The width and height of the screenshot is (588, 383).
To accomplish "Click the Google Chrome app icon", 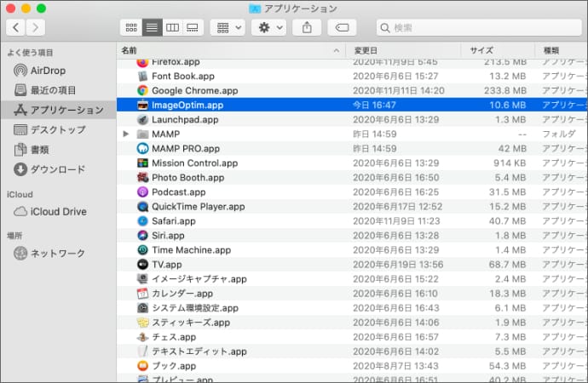I will pos(143,90).
